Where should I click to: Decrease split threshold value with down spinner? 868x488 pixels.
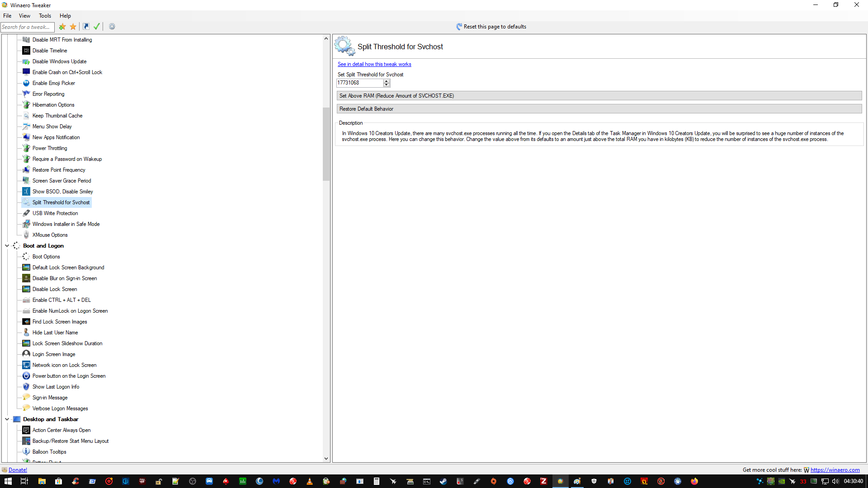[x=387, y=85]
